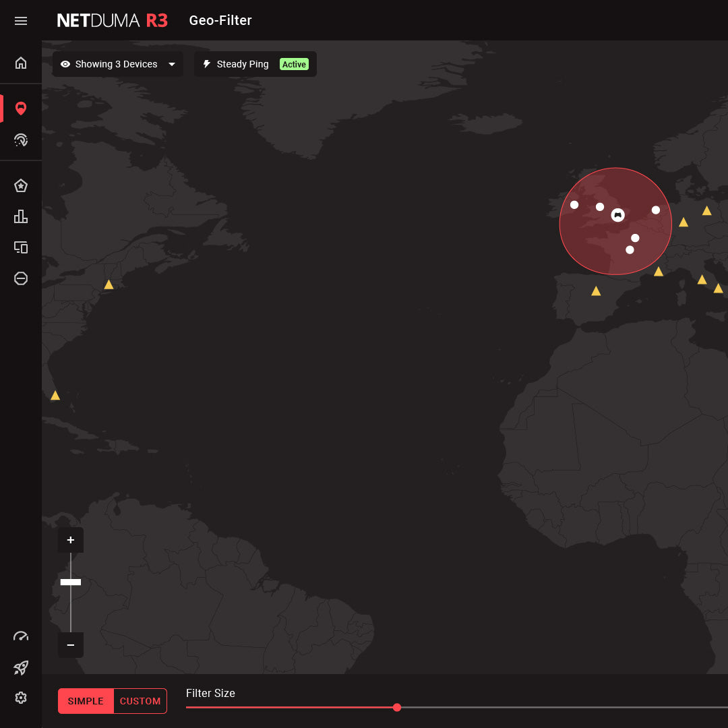Expand the Showing 3 Devices dropdown
728x728 pixels.
click(x=117, y=64)
